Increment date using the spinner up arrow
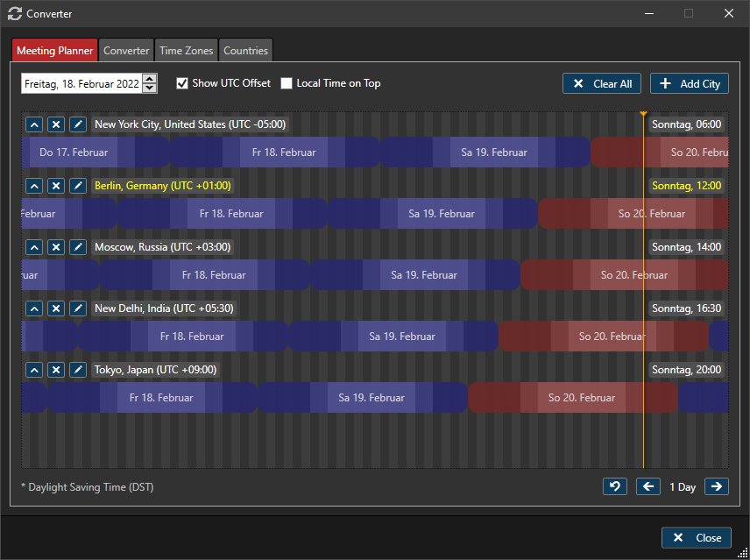750x560 pixels. click(150, 79)
